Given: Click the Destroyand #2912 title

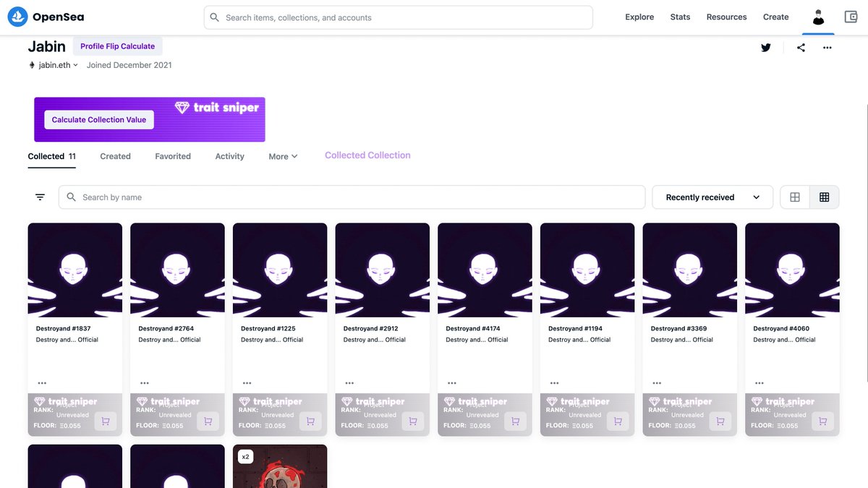Looking at the screenshot, I should pyautogui.click(x=371, y=328).
